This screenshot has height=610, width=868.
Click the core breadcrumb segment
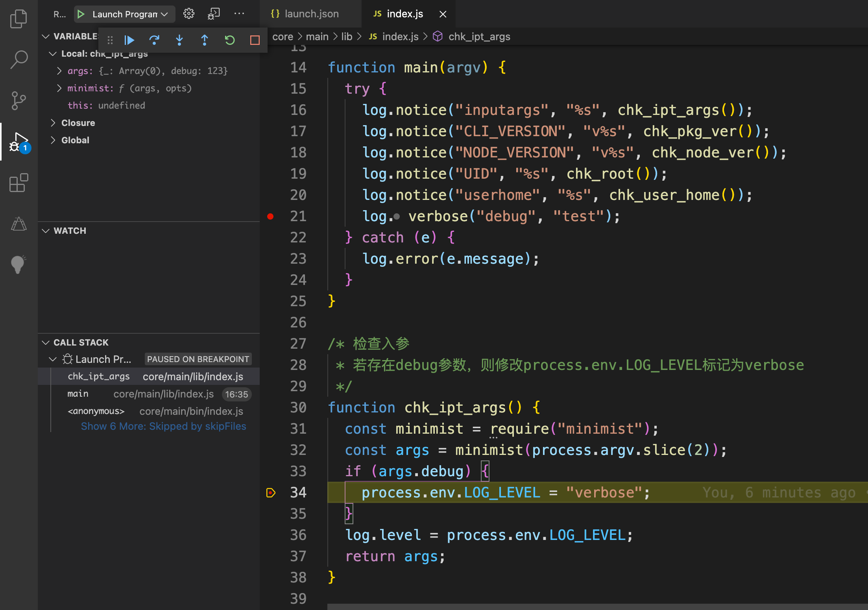(283, 37)
